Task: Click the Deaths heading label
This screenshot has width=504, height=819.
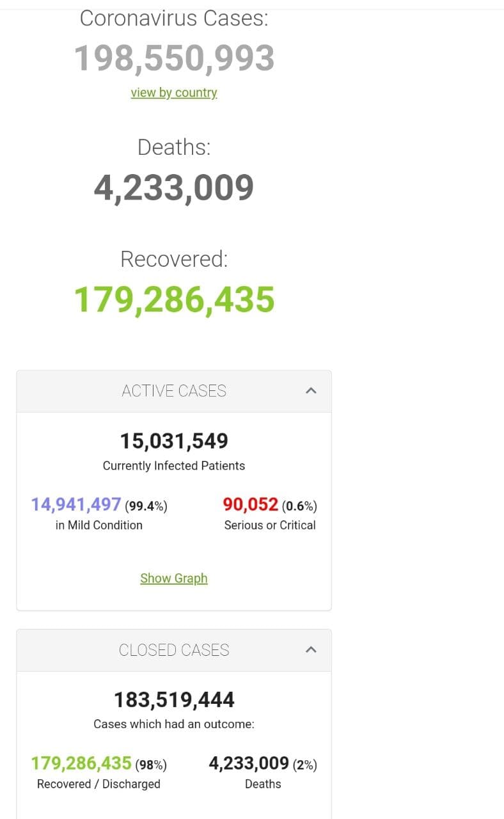Action: [x=174, y=147]
